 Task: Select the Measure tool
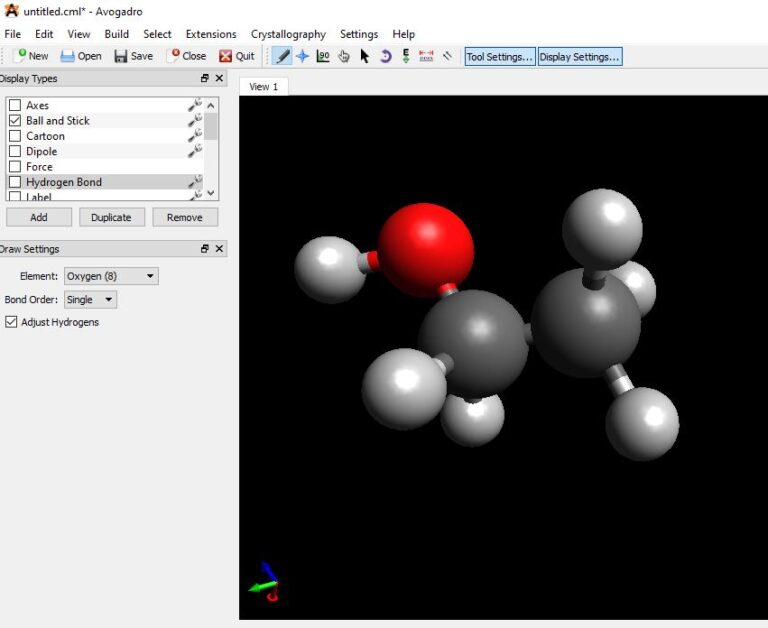coord(426,57)
